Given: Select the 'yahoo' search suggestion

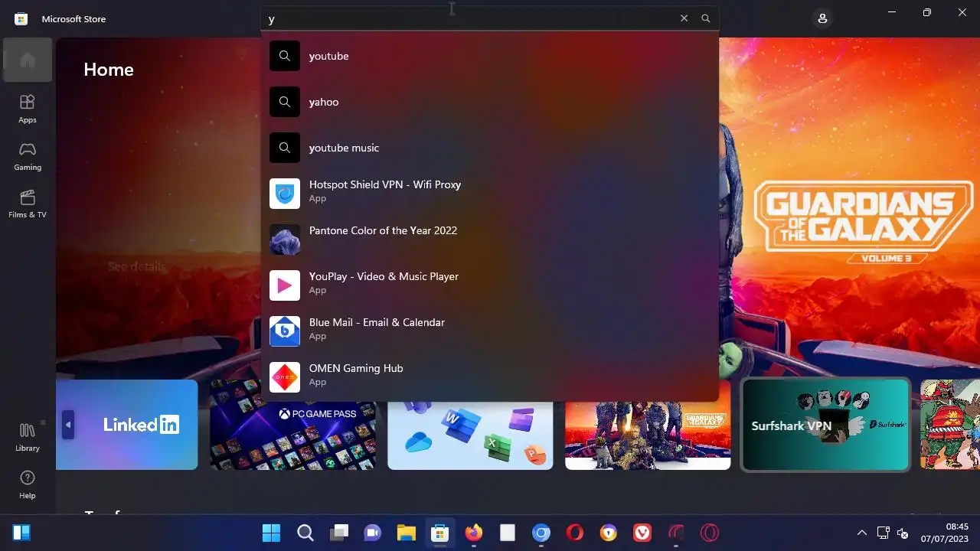Looking at the screenshot, I should coord(490,102).
